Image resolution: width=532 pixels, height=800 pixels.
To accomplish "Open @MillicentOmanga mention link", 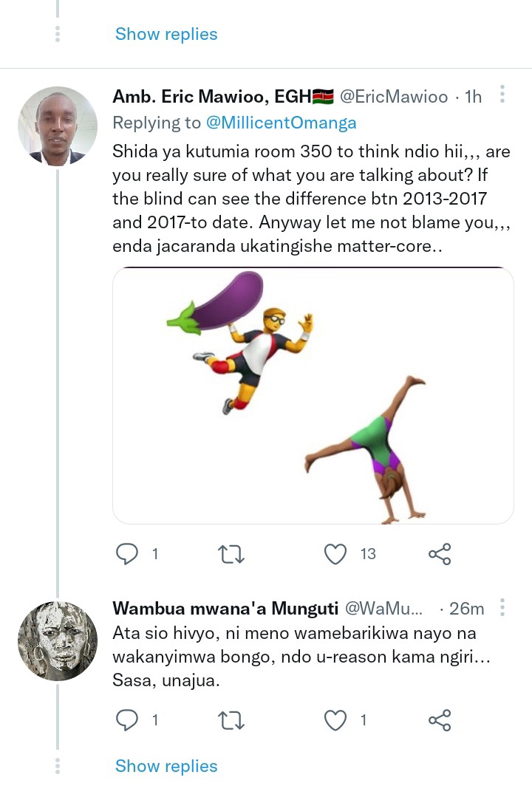I will (281, 123).
